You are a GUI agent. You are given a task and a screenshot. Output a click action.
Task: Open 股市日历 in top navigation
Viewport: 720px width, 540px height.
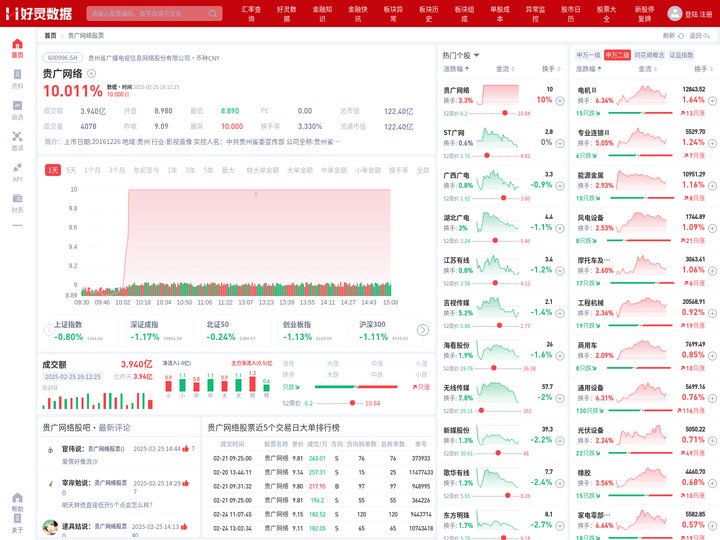point(571,14)
